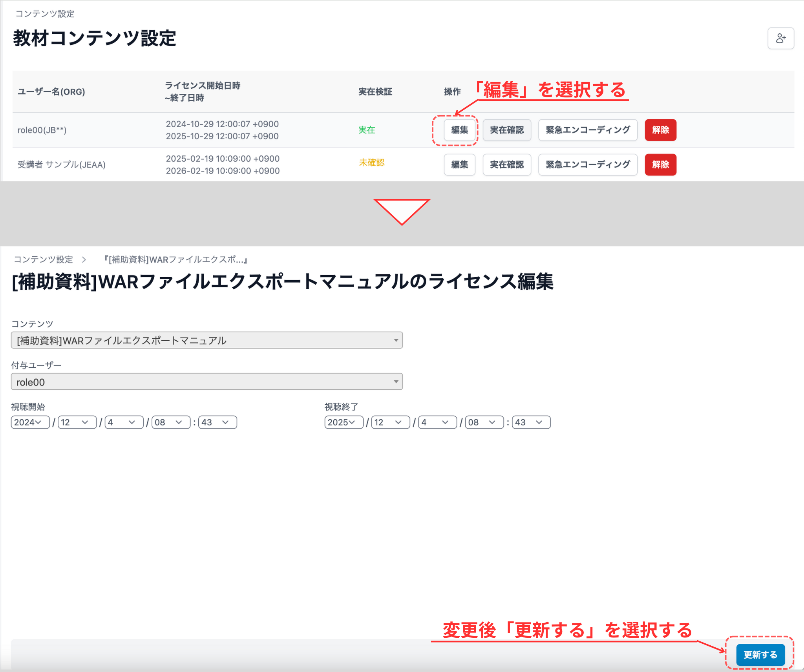
Task: Open the コンテンツ selection dropdown
Action: tap(206, 340)
